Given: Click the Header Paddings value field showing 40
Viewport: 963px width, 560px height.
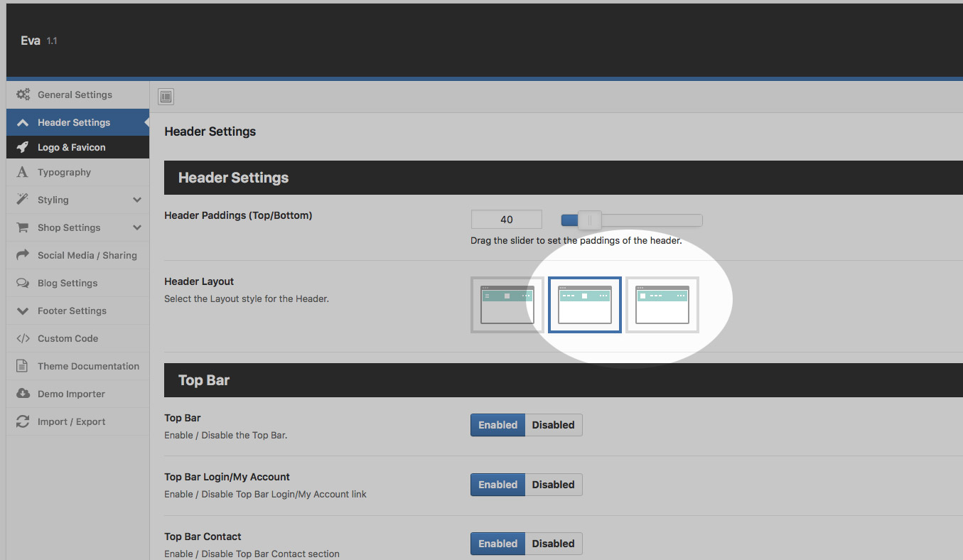Looking at the screenshot, I should [x=507, y=220].
